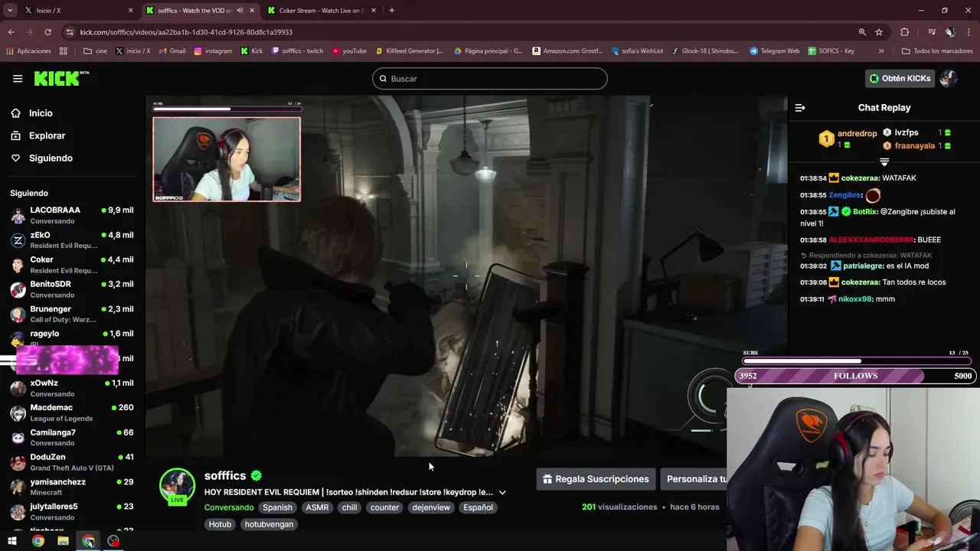Show more bookmarks chevron
The image size is (980, 551).
click(881, 51)
